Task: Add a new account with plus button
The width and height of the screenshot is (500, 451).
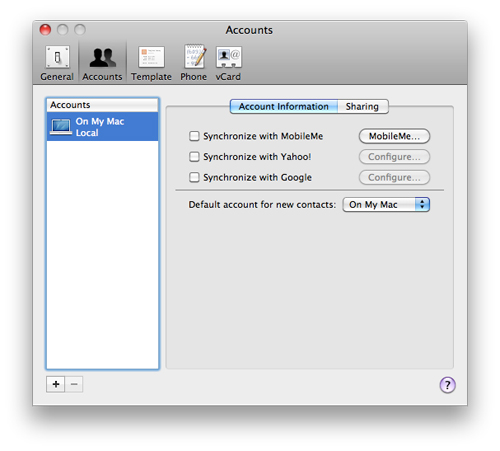Action: pos(56,384)
